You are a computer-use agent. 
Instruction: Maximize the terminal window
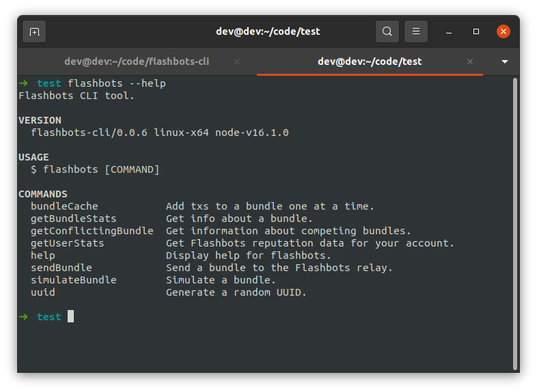(x=476, y=31)
